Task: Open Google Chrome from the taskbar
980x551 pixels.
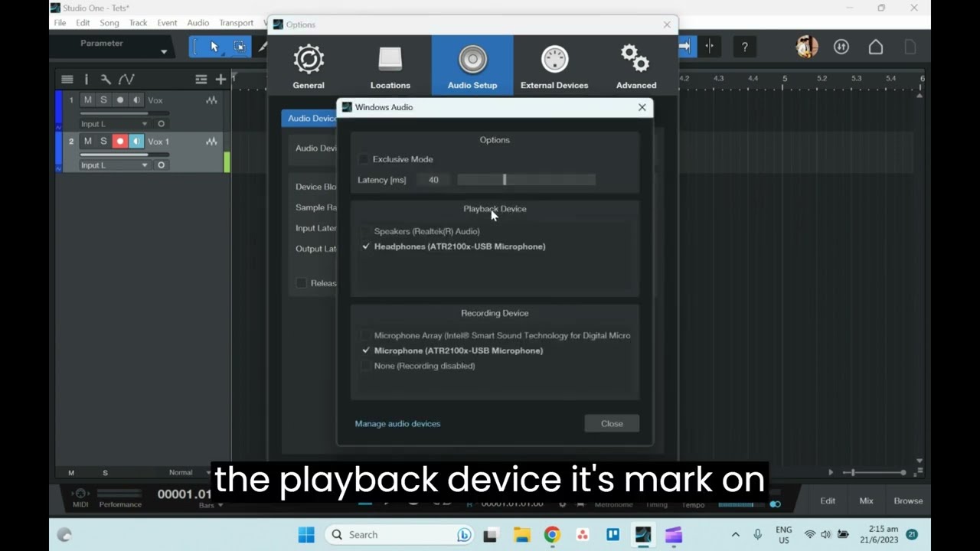Action: [x=552, y=535]
